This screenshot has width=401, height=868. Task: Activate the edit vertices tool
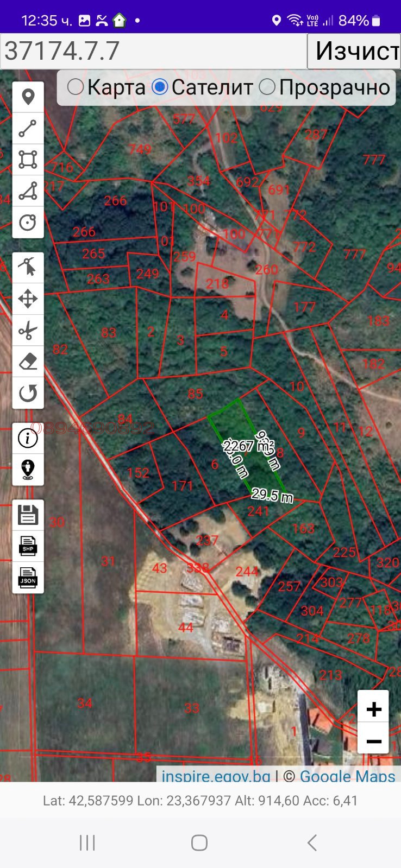pos(28,267)
